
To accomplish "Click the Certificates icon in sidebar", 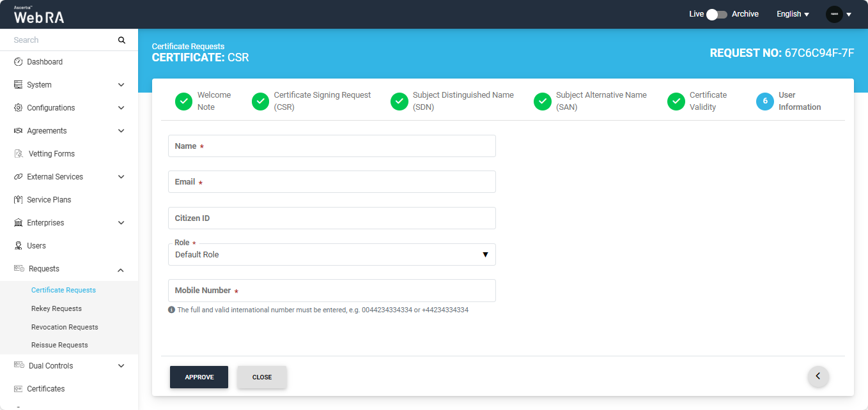I will 19,389.
